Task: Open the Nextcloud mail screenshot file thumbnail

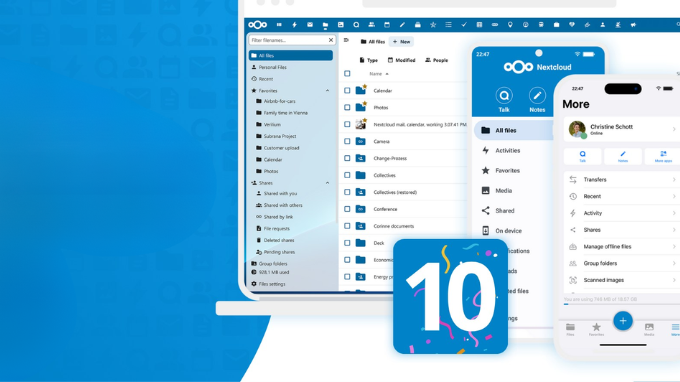Action: pyautogui.click(x=361, y=124)
